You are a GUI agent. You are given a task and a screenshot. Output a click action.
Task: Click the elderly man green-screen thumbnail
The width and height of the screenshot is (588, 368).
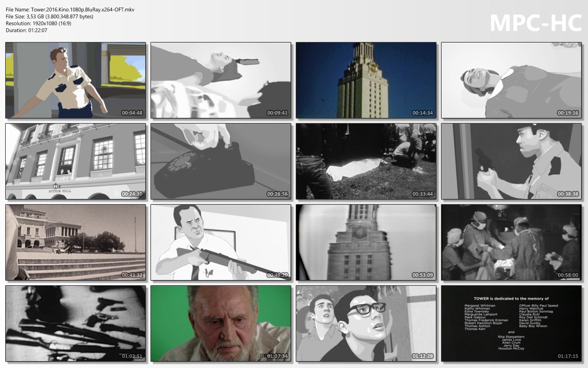tap(221, 323)
